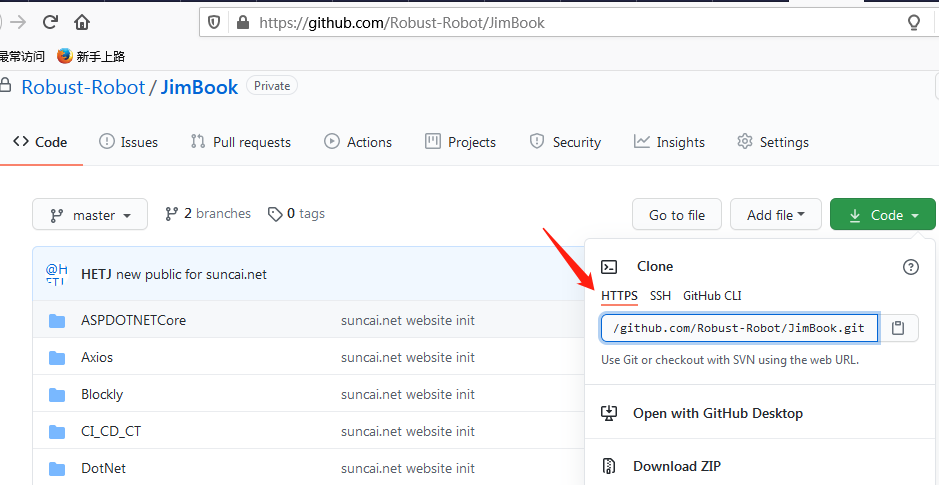Expand the master branch dropdown
This screenshot has width=939, height=485.
click(90, 214)
